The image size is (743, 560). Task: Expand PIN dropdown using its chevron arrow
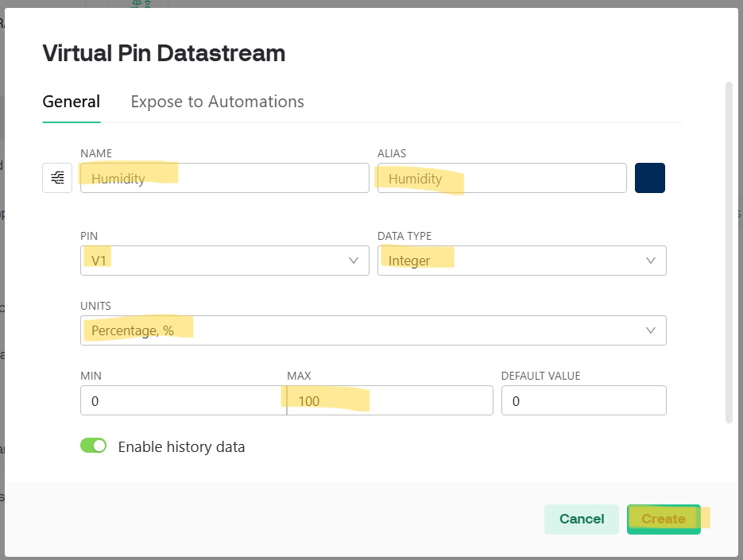[x=354, y=261]
